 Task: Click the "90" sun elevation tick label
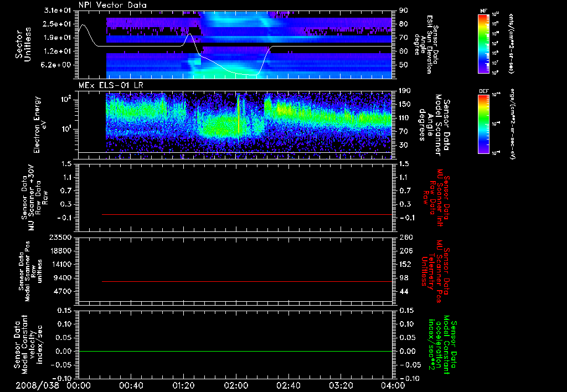click(x=403, y=11)
